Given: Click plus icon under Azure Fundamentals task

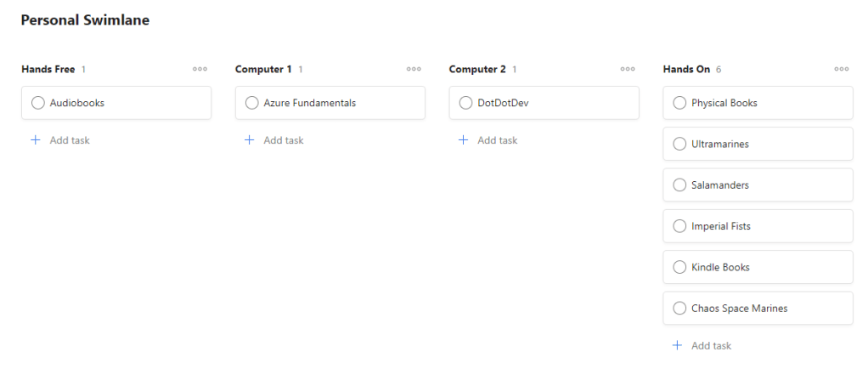Looking at the screenshot, I should [x=250, y=140].
